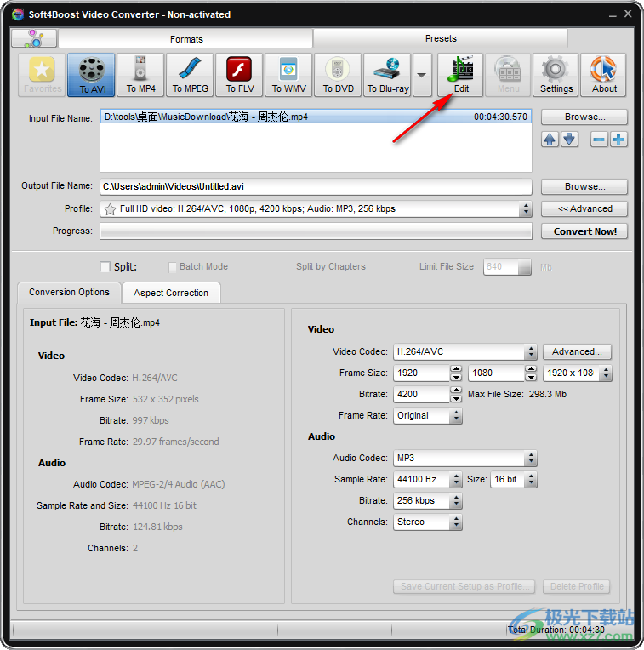
Task: Select the 花海 - 周杰伦.mp4 input file row
Action: 316,117
